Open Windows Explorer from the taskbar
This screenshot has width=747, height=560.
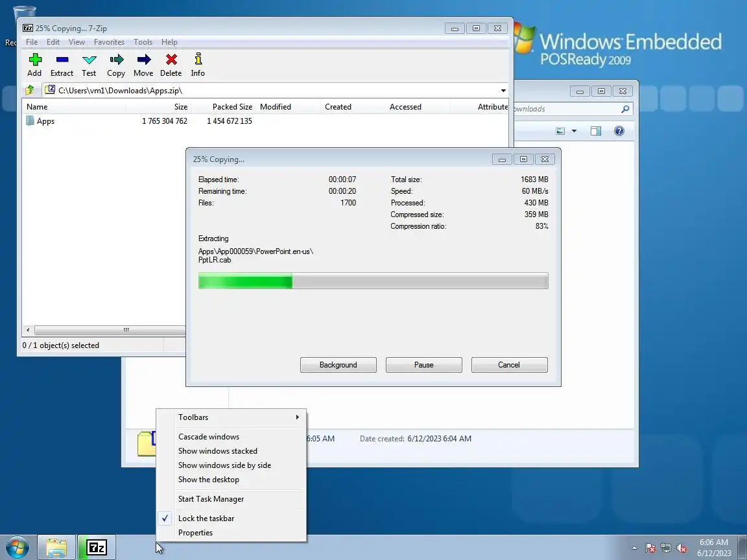click(x=56, y=548)
